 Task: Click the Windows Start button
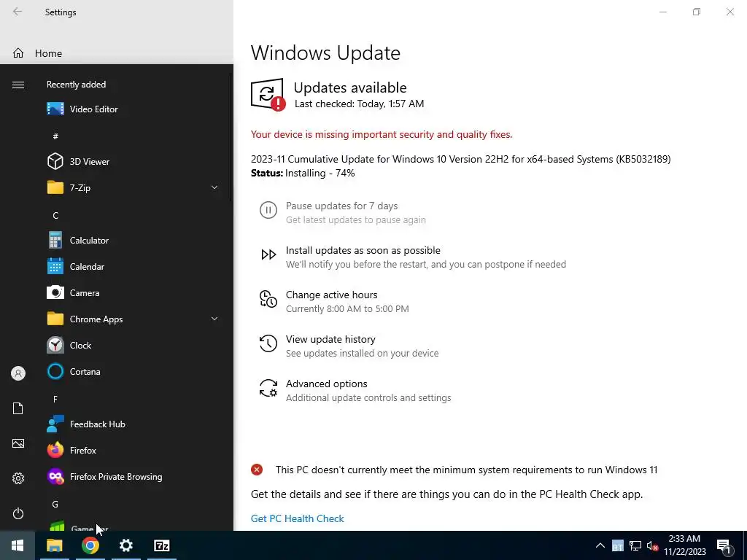coord(18,545)
